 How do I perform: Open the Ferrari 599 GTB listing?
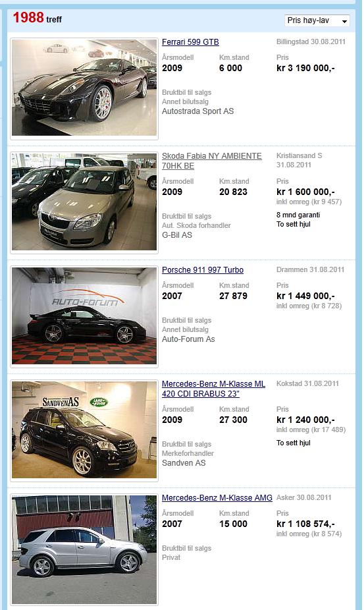point(190,42)
